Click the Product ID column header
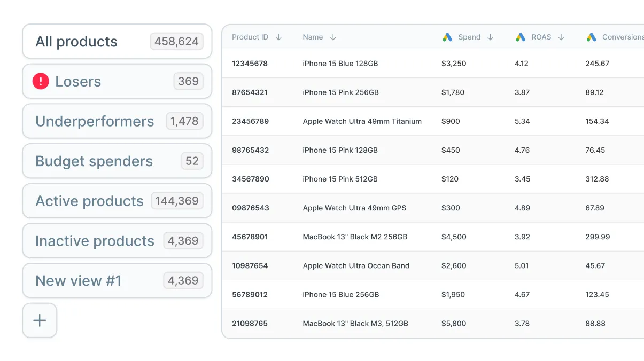644x361 pixels. click(x=250, y=37)
